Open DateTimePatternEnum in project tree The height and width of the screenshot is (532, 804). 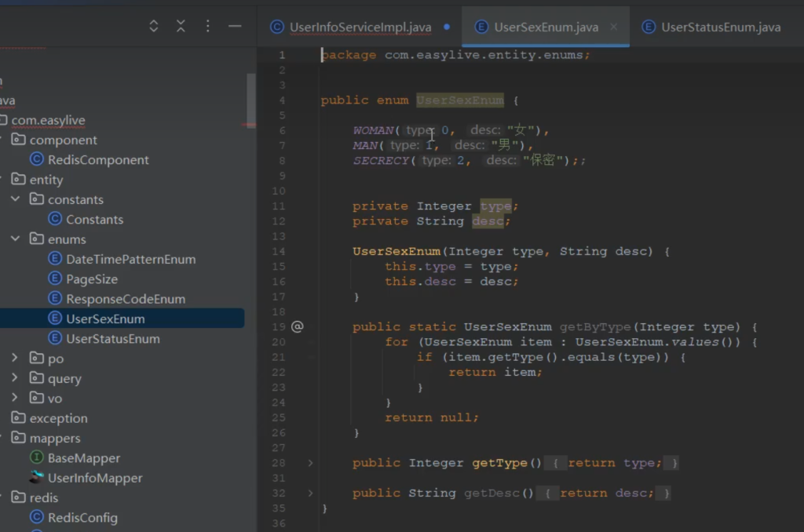[130, 259]
